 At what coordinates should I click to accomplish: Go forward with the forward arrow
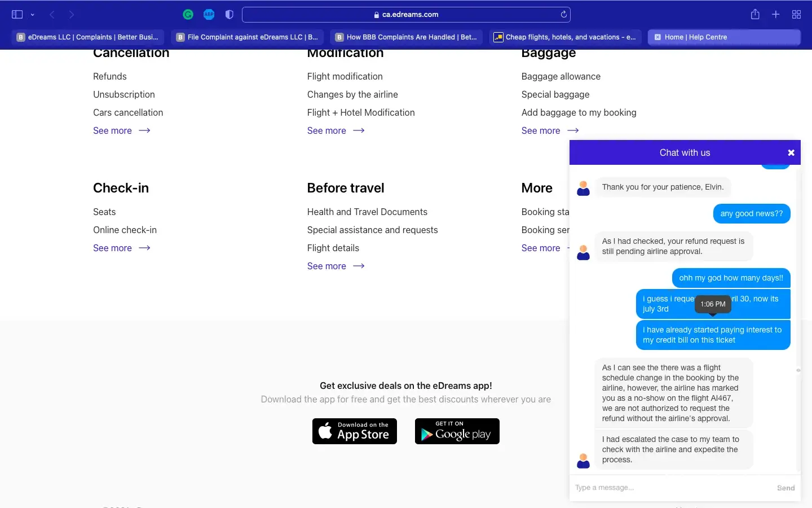(72, 15)
